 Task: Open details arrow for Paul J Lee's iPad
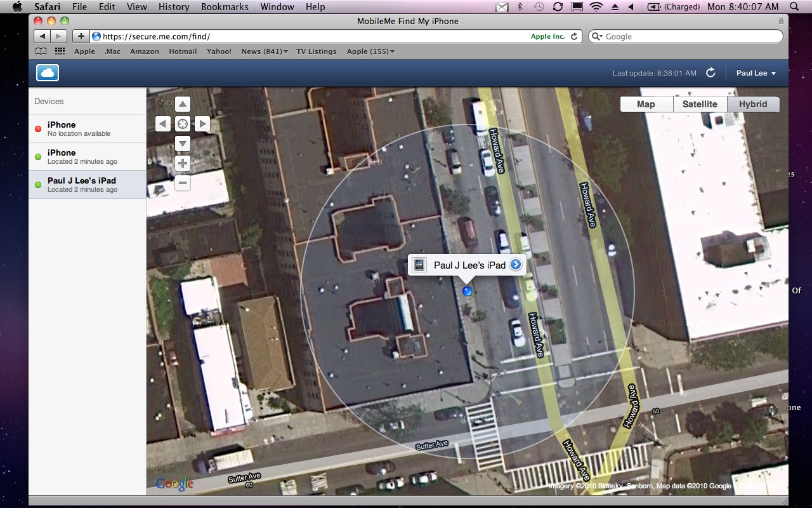click(516, 265)
